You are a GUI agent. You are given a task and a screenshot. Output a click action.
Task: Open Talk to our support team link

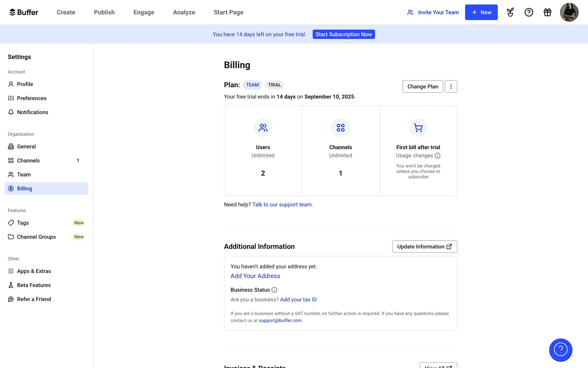(282, 205)
